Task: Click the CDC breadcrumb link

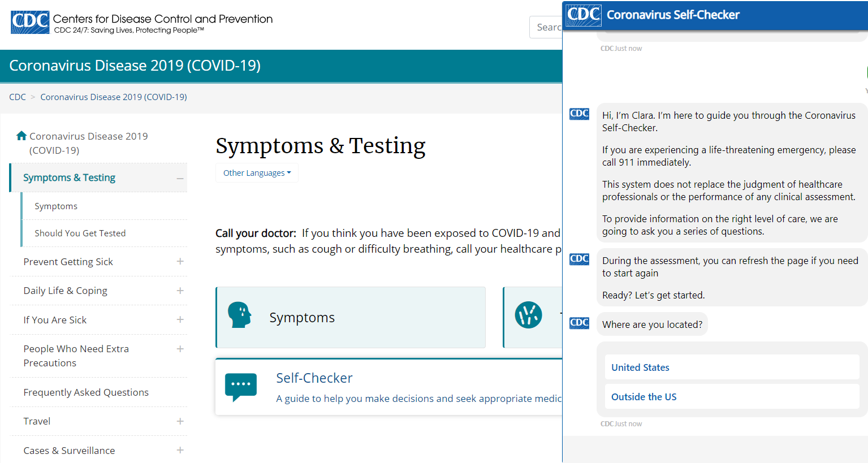Action: coord(18,97)
